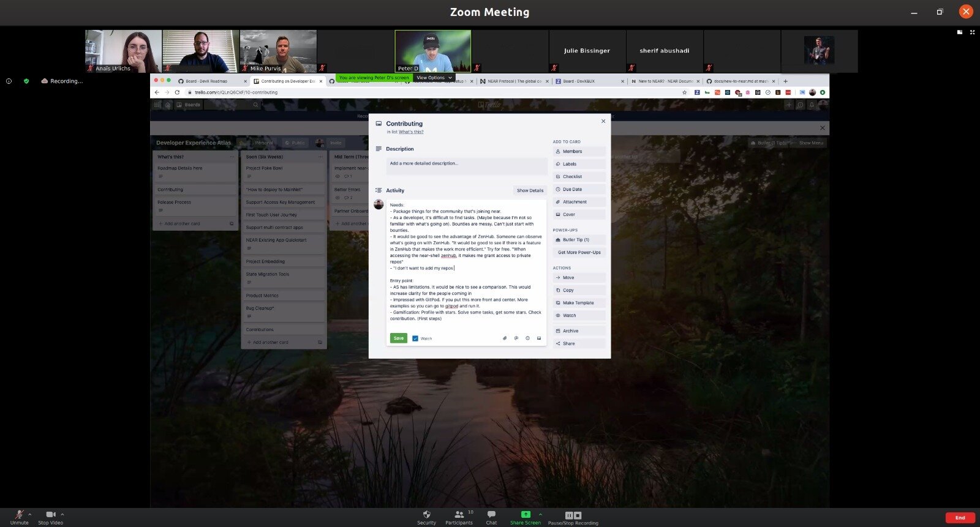Add card via comment card icon
This screenshot has width=980, height=527.
(539, 338)
